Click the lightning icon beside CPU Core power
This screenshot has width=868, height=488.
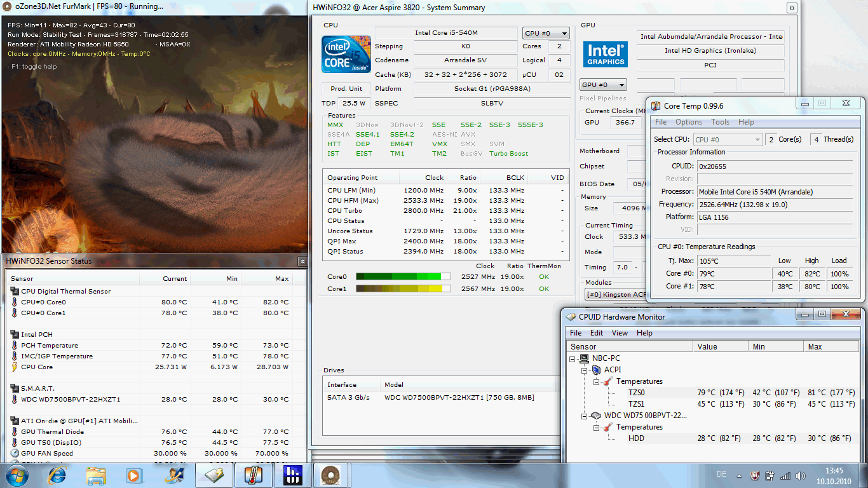pos(15,367)
